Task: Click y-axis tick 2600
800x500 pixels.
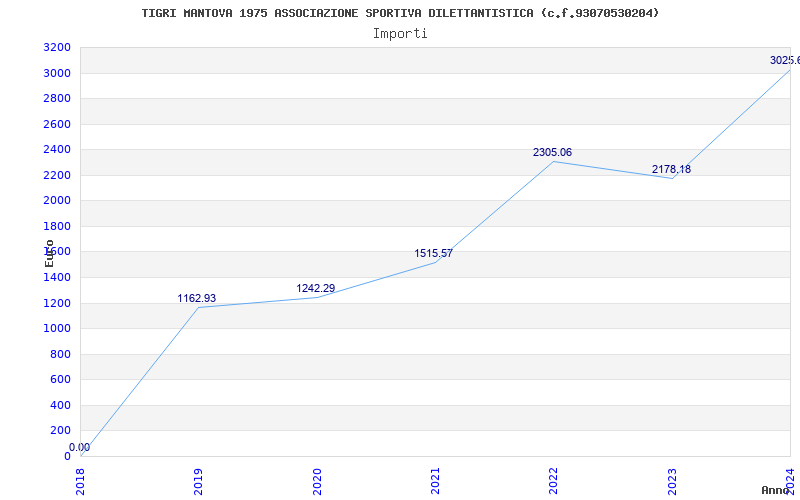Action: [x=57, y=124]
